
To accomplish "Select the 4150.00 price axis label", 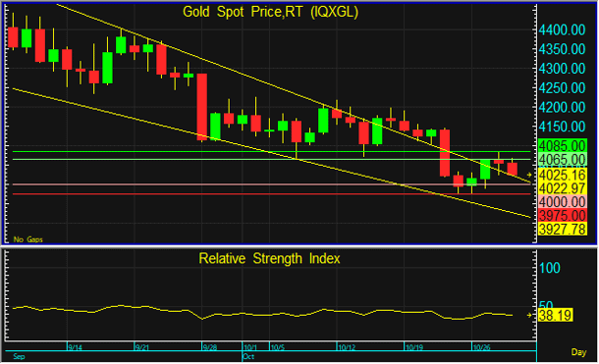I will coord(562,127).
